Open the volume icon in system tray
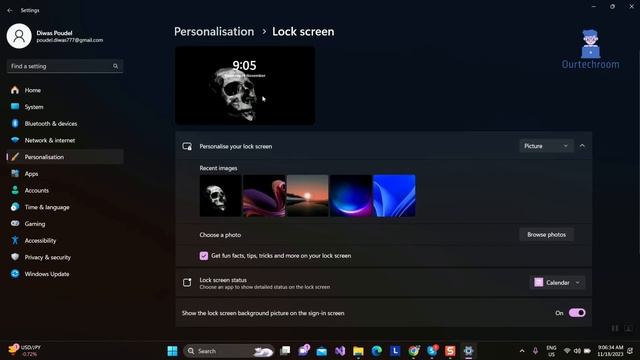The height and width of the screenshot is (360, 640). [x=577, y=351]
